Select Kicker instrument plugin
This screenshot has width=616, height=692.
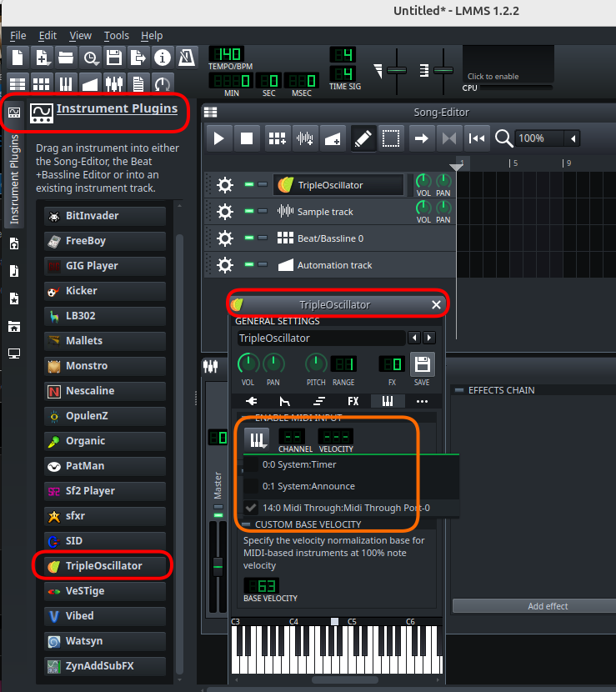click(x=105, y=291)
